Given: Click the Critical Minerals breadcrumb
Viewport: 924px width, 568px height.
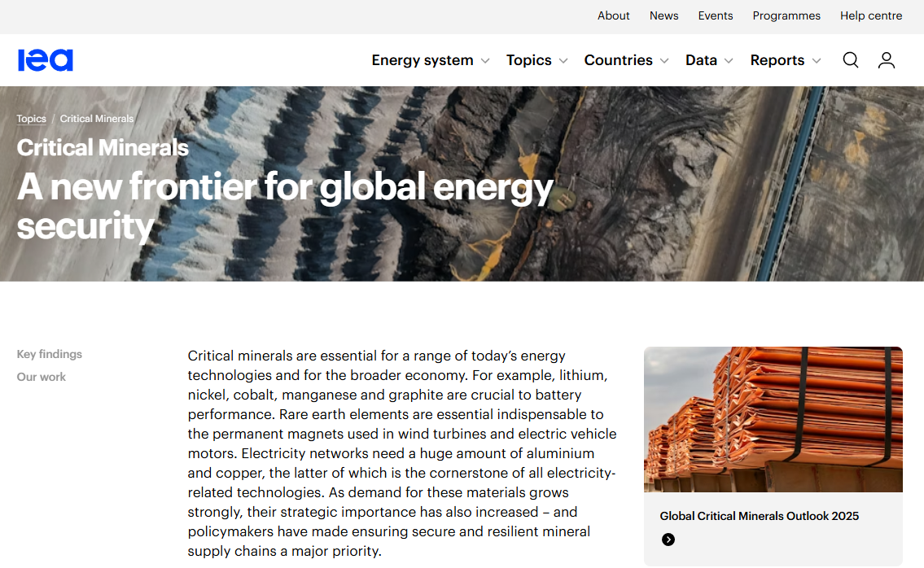Looking at the screenshot, I should coord(97,119).
